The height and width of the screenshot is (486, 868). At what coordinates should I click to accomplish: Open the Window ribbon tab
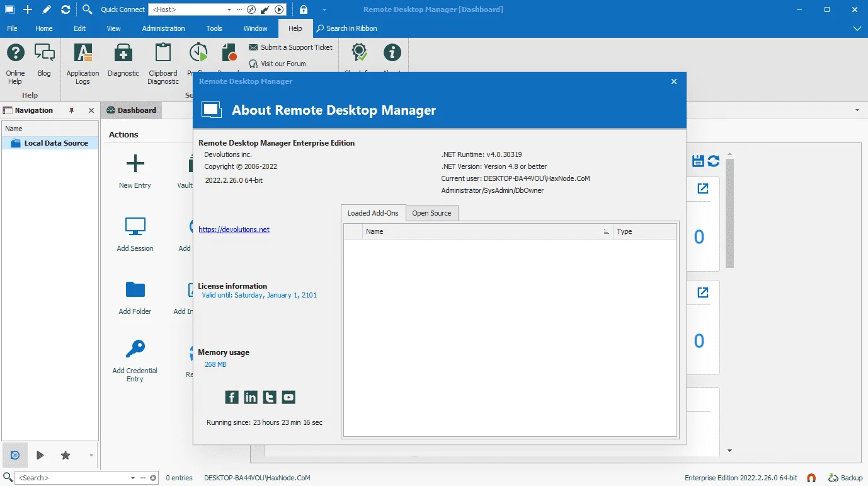(x=255, y=28)
